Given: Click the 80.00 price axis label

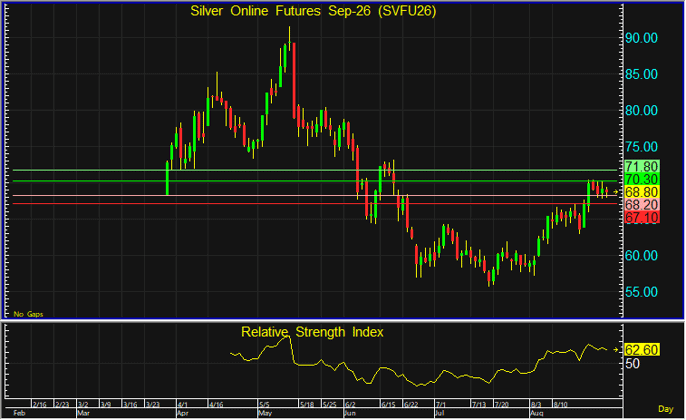Looking at the screenshot, I should click(641, 111).
